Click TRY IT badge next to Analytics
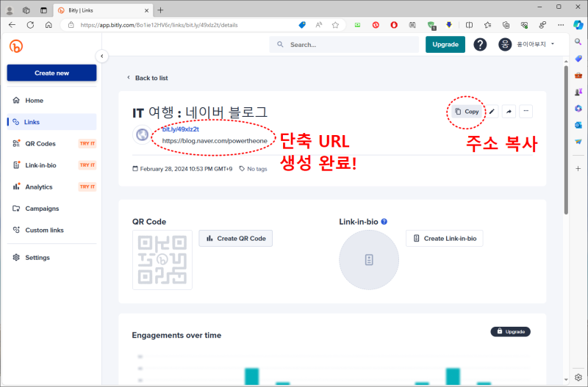This screenshot has width=588, height=387. click(87, 187)
